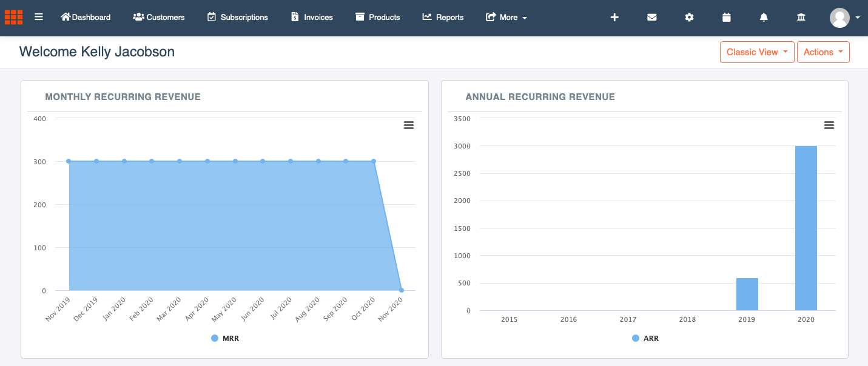Open the settings gear icon

click(x=689, y=17)
